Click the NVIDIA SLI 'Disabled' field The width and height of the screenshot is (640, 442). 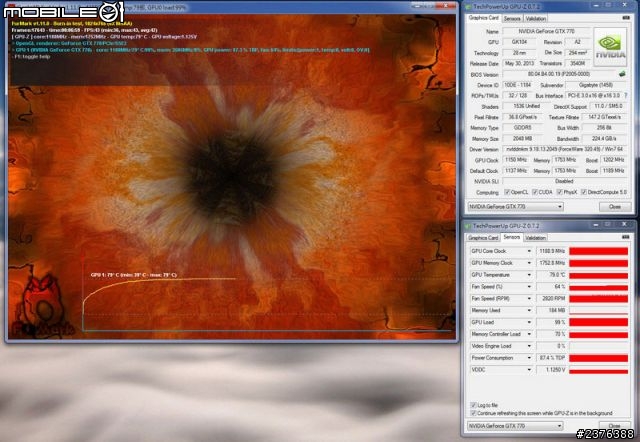pos(565,181)
